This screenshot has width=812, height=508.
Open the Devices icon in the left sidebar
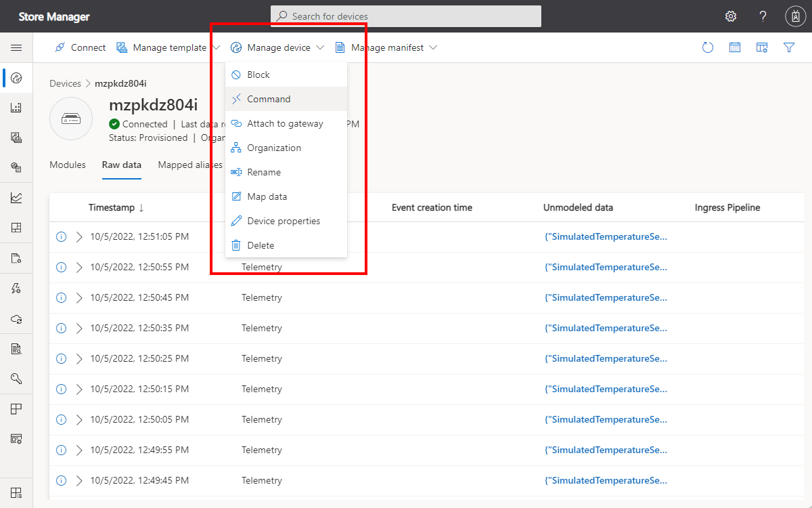pos(17,78)
